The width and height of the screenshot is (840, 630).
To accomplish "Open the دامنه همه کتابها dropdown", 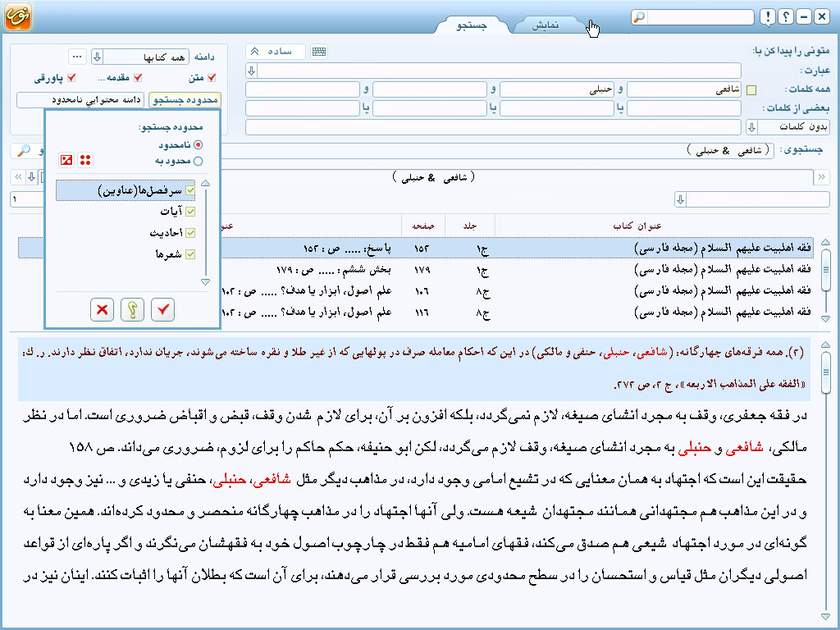I will click(x=97, y=57).
